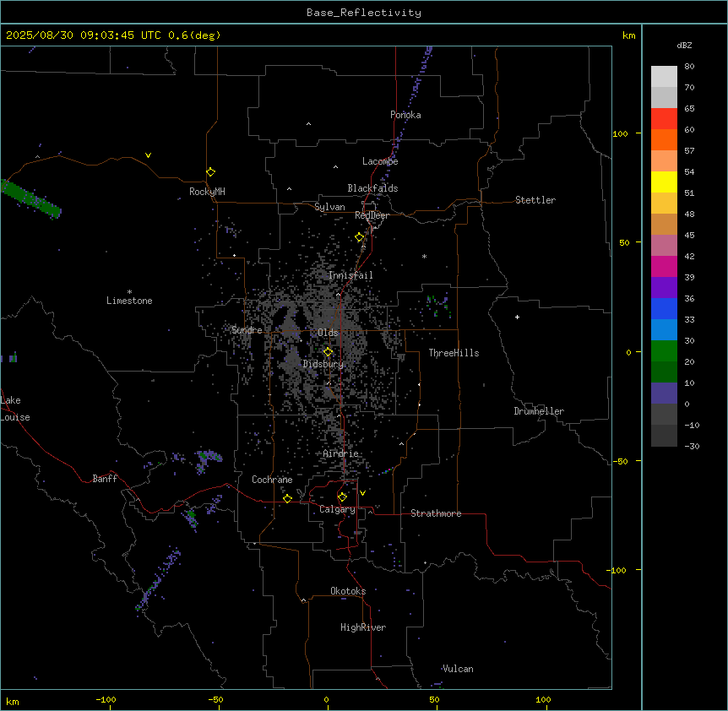728x711 pixels.
Task: Click the Airdrie label
Action: click(340, 453)
